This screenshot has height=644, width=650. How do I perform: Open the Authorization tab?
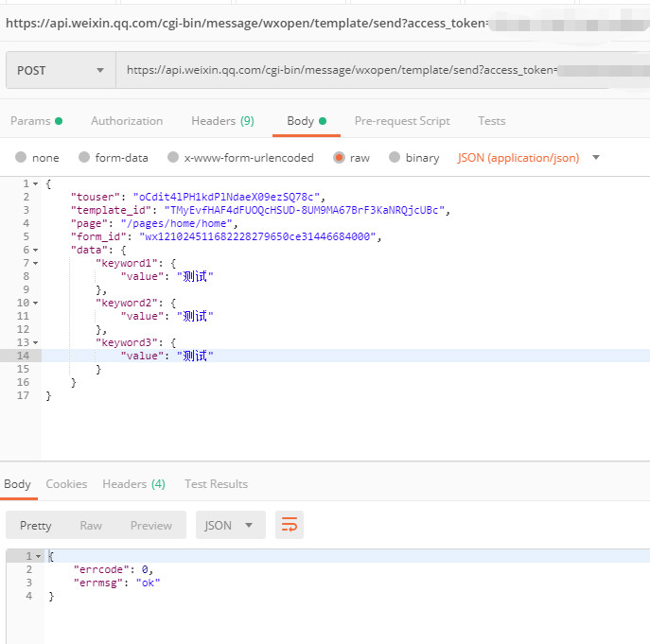[x=127, y=121]
